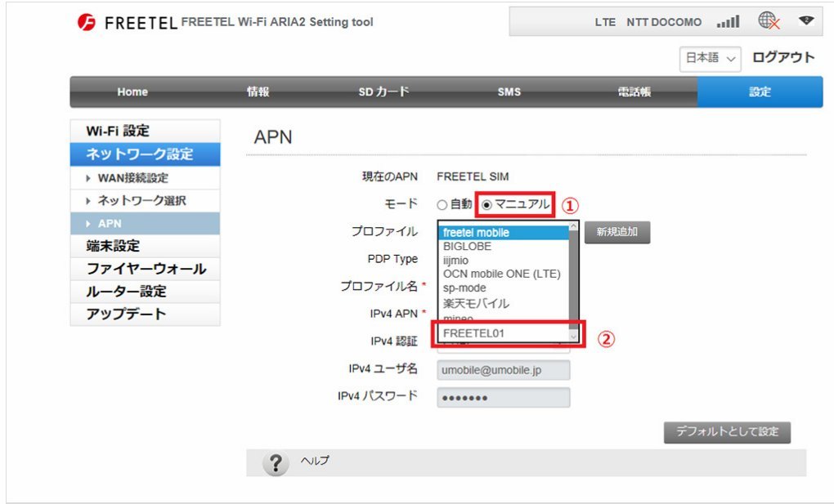This screenshot has height=504, width=834.
Task: Click the IPv4 ユーザ名 input field
Action: coord(504,370)
